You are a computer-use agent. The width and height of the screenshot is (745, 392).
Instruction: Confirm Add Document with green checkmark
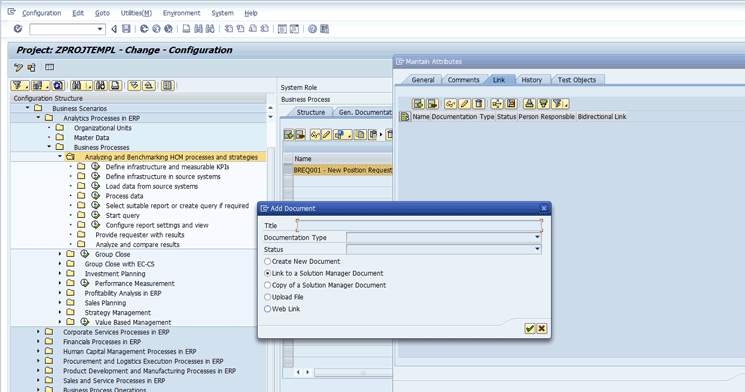(x=530, y=328)
